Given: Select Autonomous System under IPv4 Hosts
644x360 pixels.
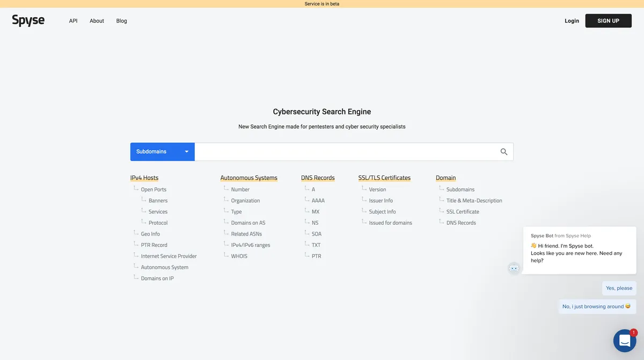Looking at the screenshot, I should tap(165, 267).
